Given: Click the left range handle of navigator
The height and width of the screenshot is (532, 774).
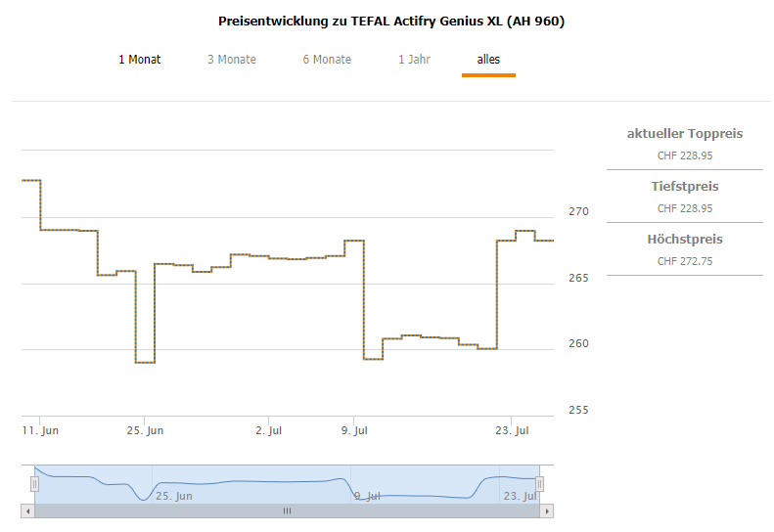Looking at the screenshot, I should (x=34, y=484).
